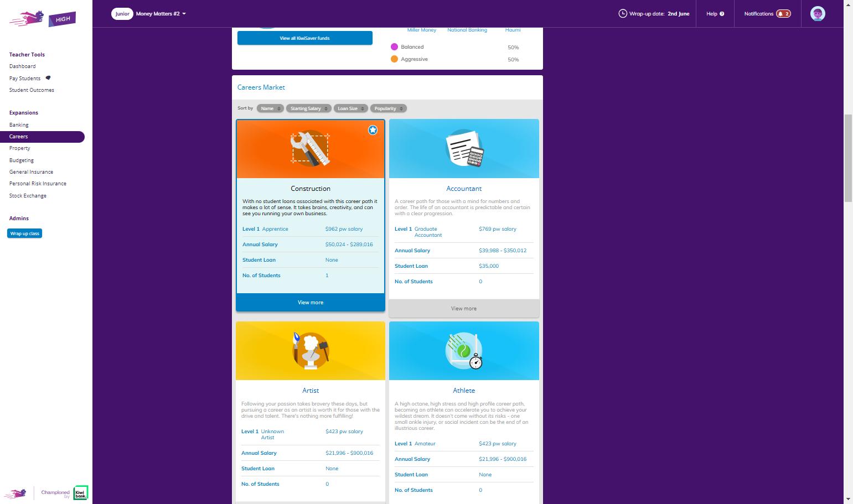Click the Construction annual salary value $50,024 - $289,016
The height and width of the screenshot is (504, 853).
(x=349, y=245)
